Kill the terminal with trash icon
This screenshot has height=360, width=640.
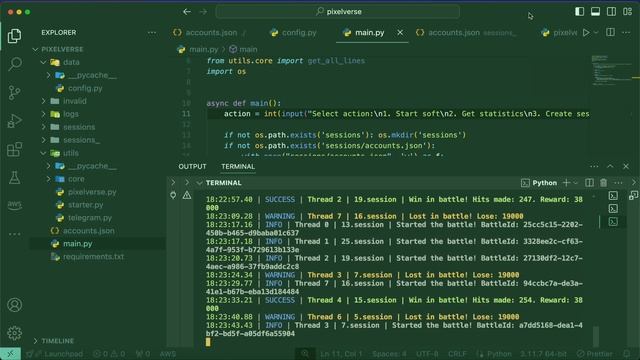(x=603, y=183)
